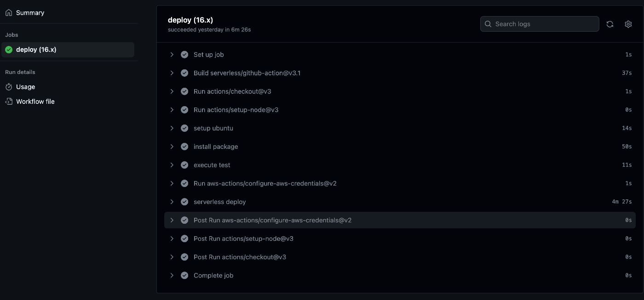Open Build serverless/github-action@v3.1 step
This screenshot has height=300, width=644.
tap(398, 73)
